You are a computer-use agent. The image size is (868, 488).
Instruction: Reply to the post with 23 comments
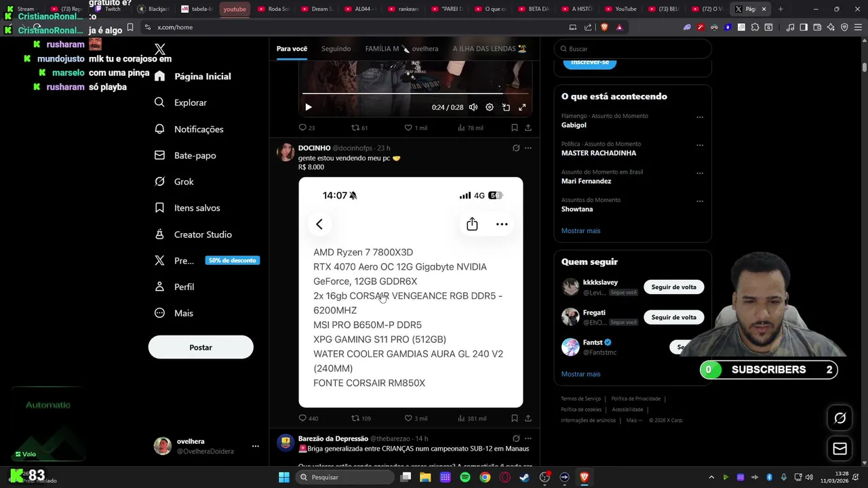tap(307, 127)
